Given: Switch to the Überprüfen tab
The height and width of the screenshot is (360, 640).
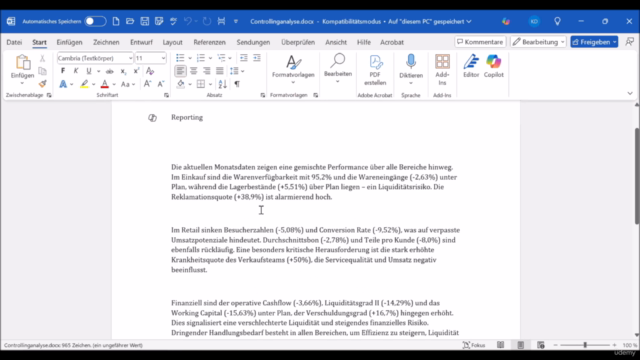Looking at the screenshot, I should (x=298, y=42).
